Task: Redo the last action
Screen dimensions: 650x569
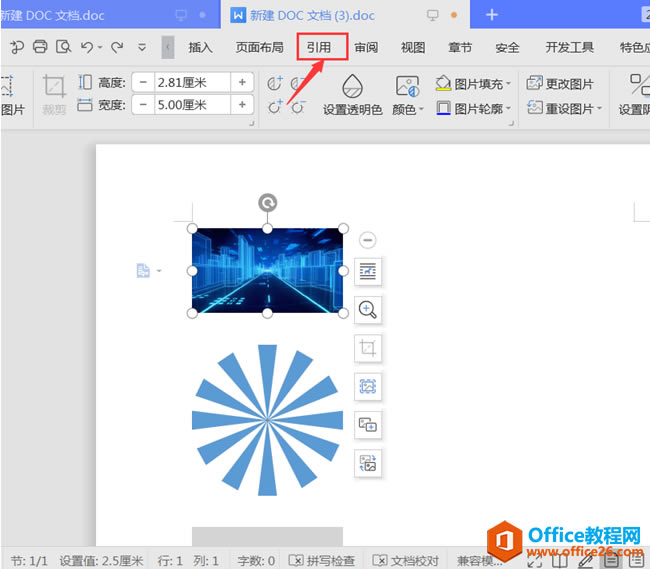Action: (x=117, y=47)
